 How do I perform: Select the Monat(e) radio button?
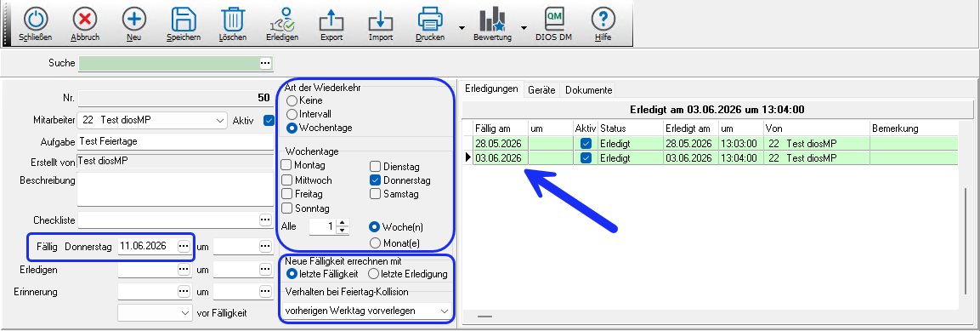coord(374,243)
